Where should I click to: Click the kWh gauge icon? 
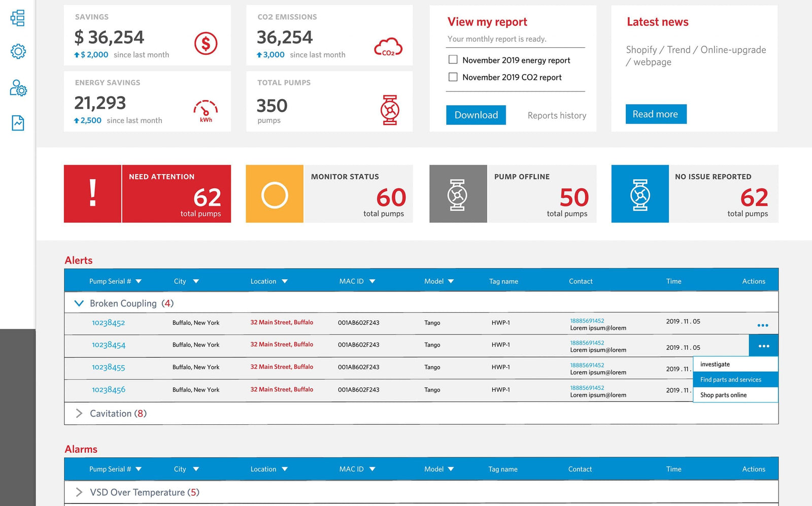pos(206,111)
